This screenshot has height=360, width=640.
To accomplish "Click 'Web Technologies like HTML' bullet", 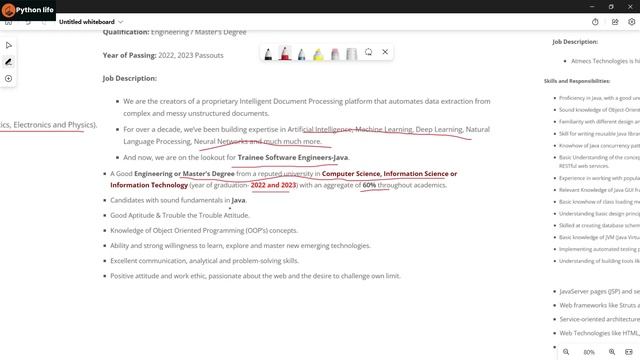I will (x=600, y=333).
